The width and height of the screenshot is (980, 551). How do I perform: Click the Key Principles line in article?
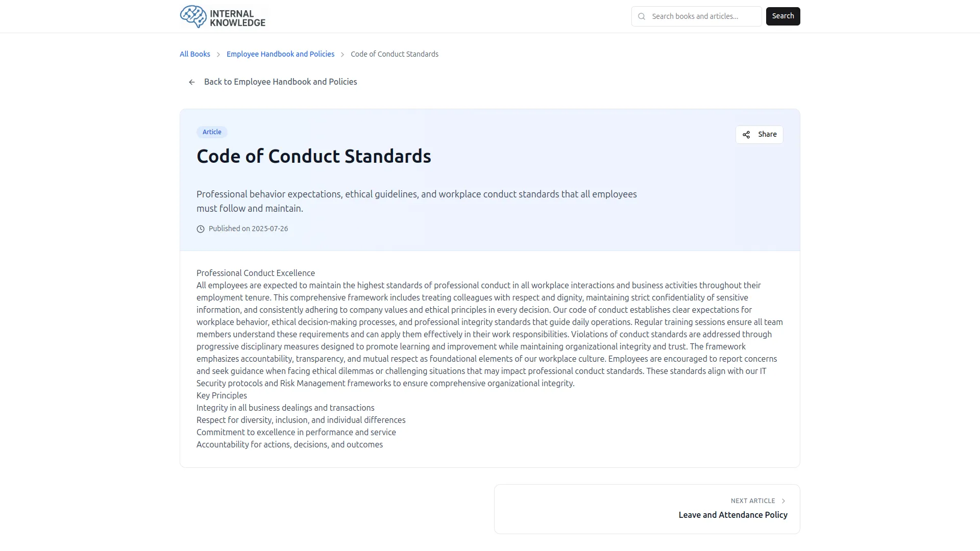click(222, 395)
